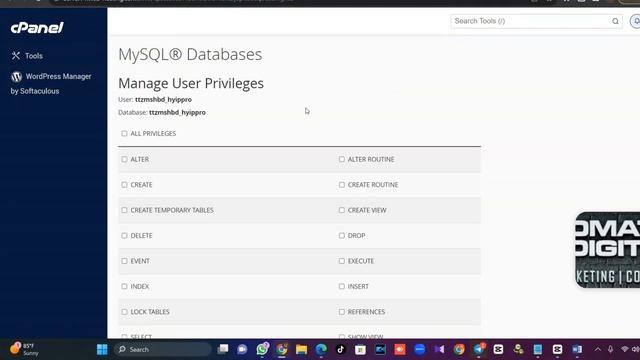Open the blue circle app in taskbar
This screenshot has height=360, width=640.
(420, 349)
